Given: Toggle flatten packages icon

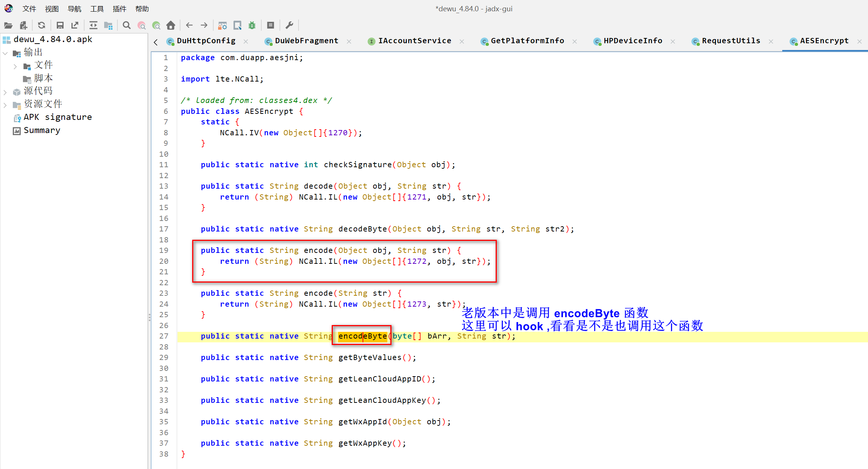Looking at the screenshot, I should point(108,26).
